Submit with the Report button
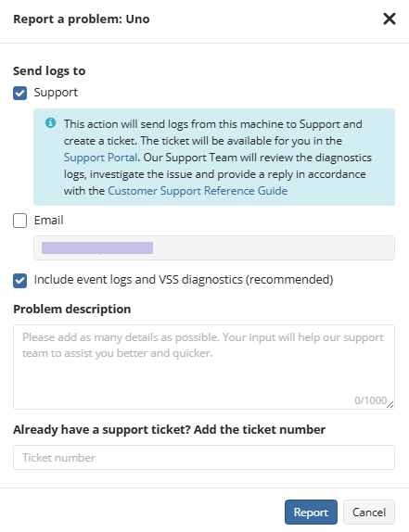The image size is (409, 532). [x=311, y=512]
